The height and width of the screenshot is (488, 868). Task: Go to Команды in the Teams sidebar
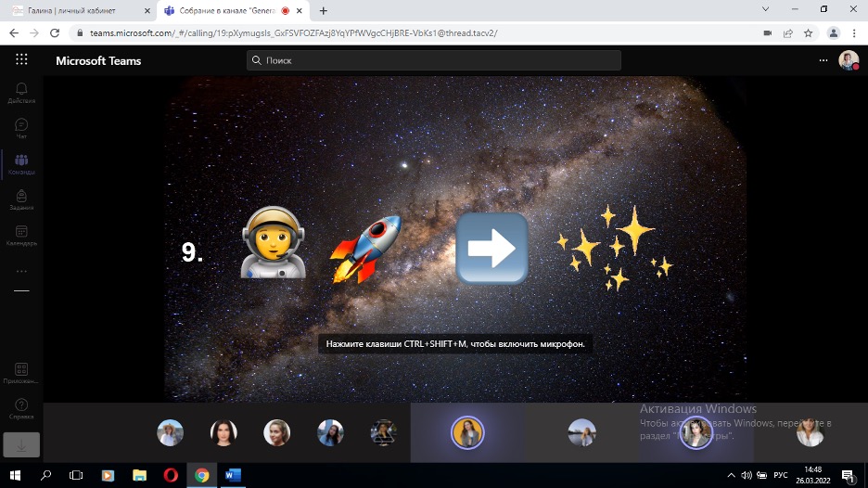21,164
